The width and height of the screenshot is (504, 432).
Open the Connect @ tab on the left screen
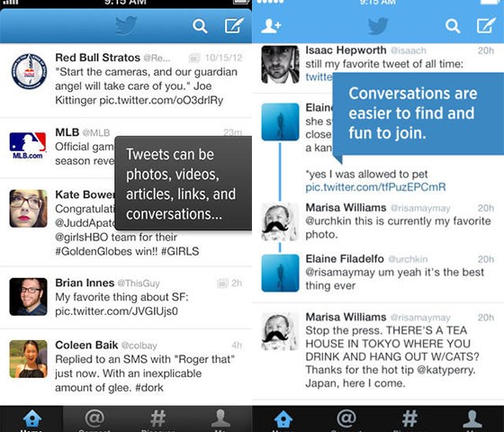(x=94, y=419)
